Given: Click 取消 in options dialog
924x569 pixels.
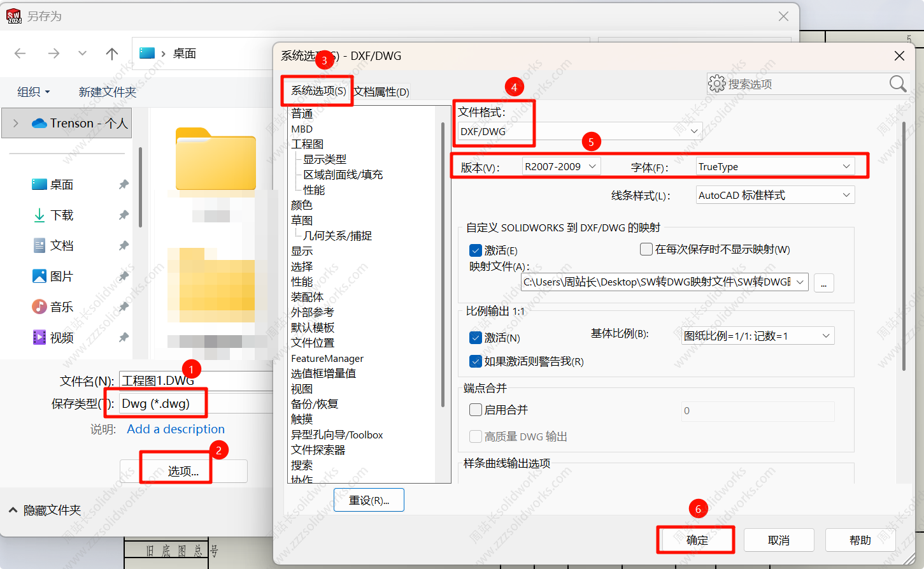Looking at the screenshot, I should click(x=779, y=540).
